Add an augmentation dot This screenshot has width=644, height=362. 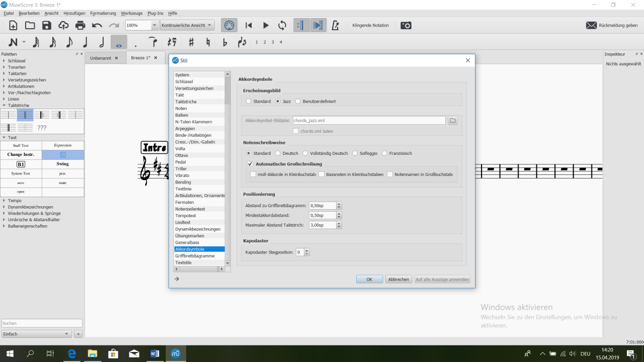(x=136, y=45)
